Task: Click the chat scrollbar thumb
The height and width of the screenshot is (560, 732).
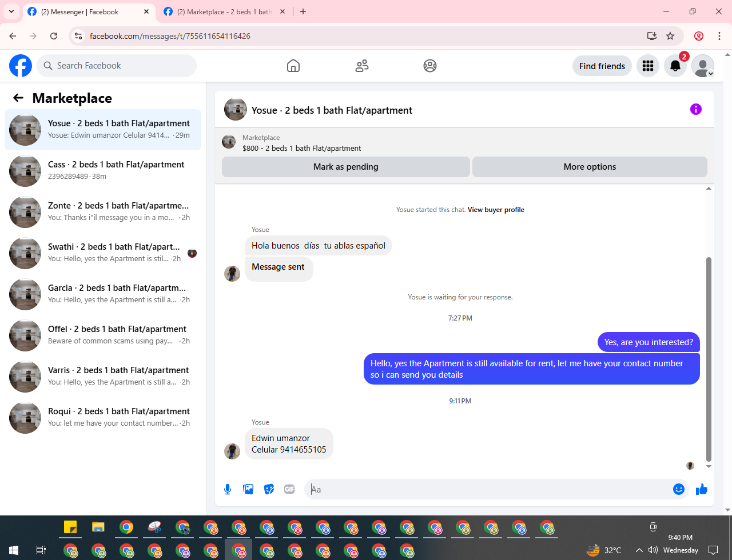Action: tap(709, 359)
